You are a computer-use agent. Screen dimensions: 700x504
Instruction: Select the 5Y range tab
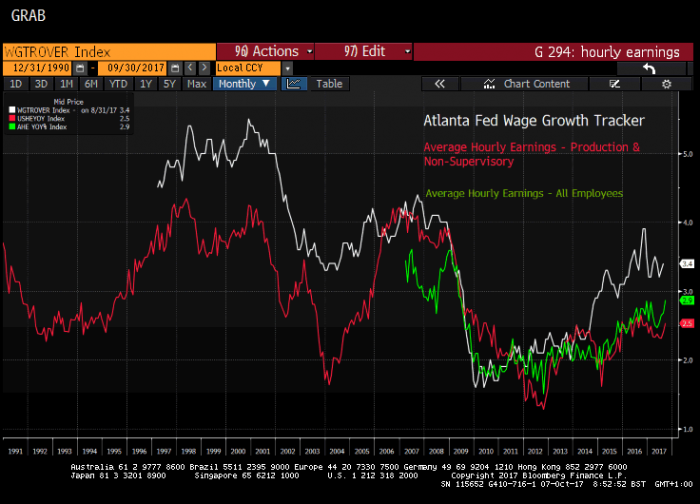[170, 84]
